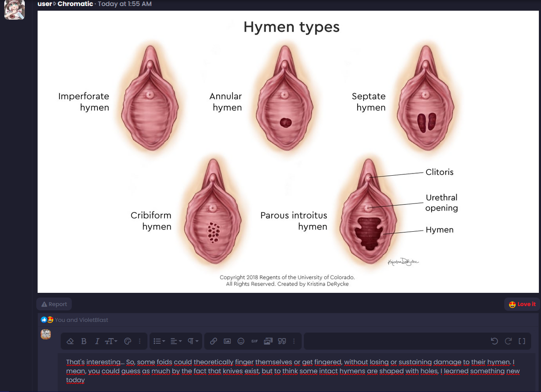Click the eraser remove formatting icon
This screenshot has height=392, width=541.
71,341
